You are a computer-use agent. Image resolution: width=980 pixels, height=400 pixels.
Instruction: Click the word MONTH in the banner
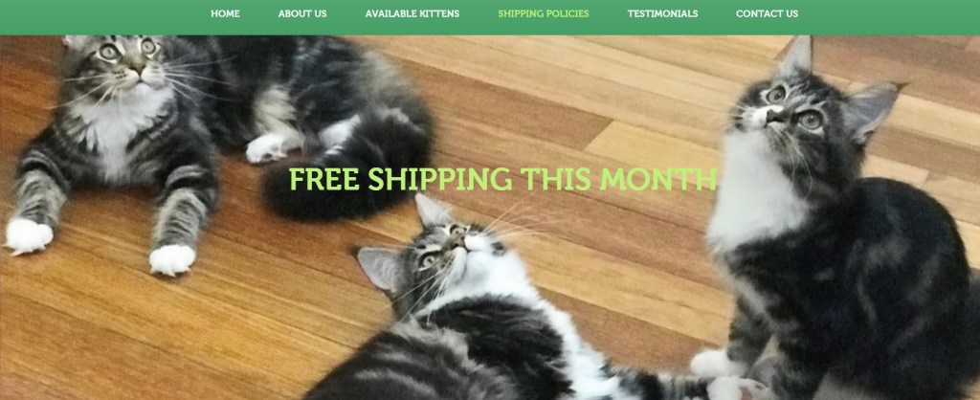(x=657, y=179)
